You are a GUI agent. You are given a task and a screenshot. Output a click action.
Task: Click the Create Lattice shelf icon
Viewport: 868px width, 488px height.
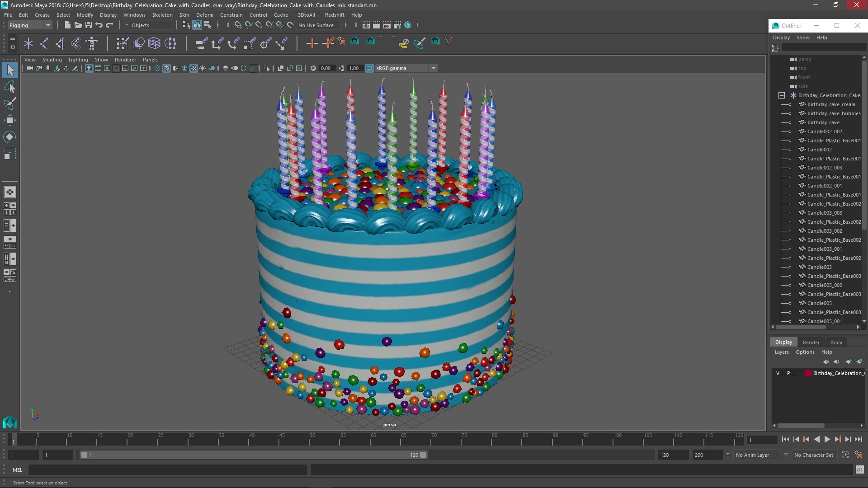(154, 43)
